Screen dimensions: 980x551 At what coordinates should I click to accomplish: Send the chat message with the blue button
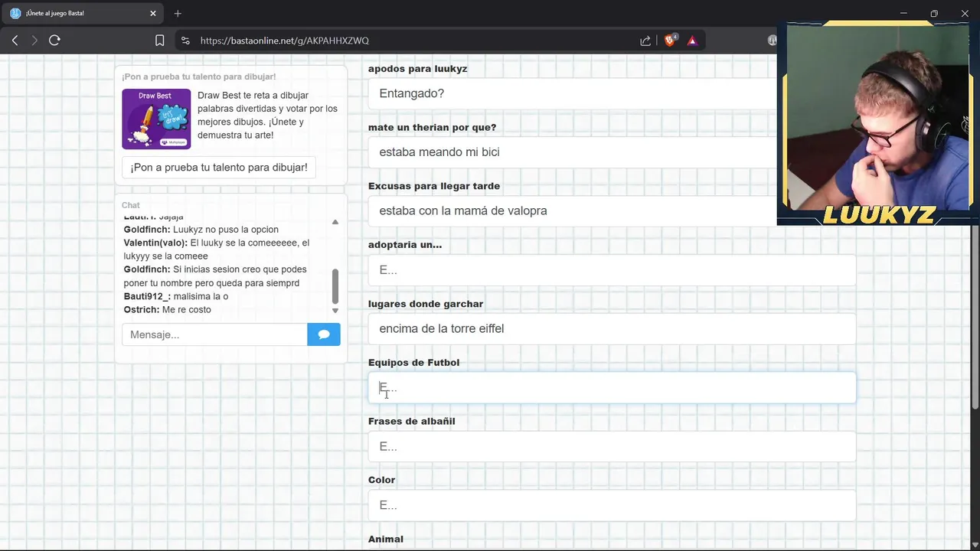324,334
